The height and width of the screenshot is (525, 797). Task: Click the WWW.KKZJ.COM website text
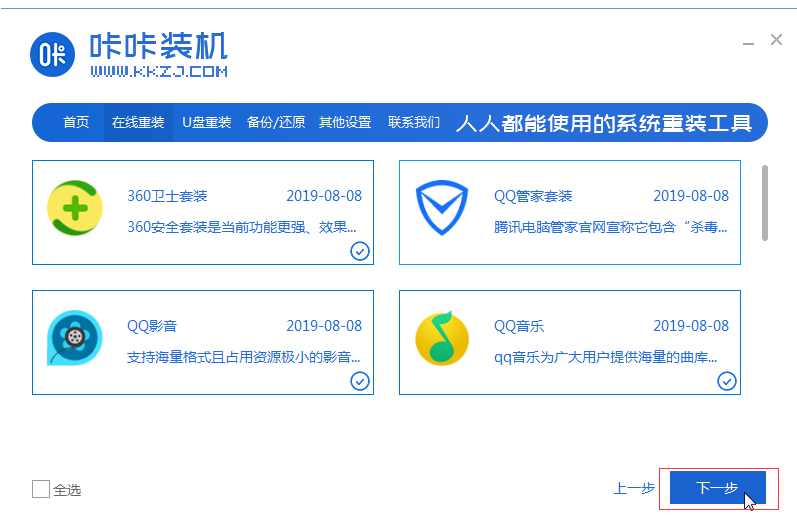click(x=159, y=71)
